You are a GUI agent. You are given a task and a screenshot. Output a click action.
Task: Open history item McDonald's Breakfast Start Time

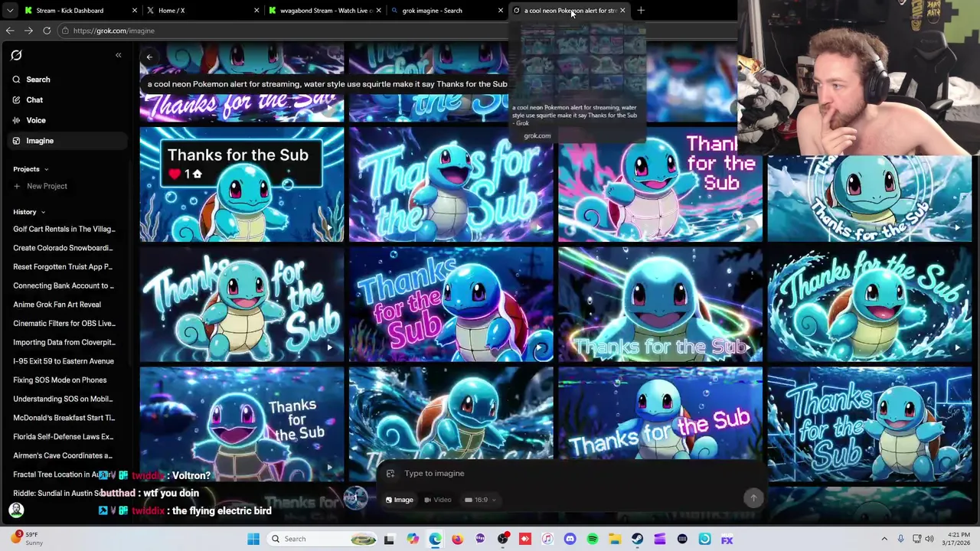pyautogui.click(x=64, y=418)
